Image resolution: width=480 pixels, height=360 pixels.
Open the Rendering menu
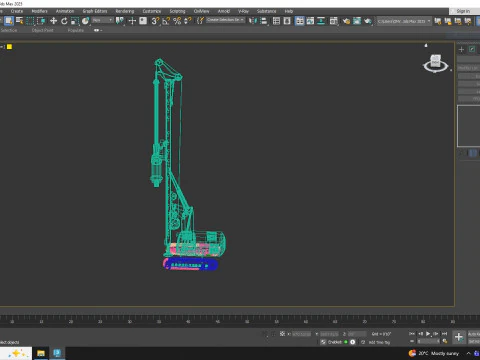point(125,11)
